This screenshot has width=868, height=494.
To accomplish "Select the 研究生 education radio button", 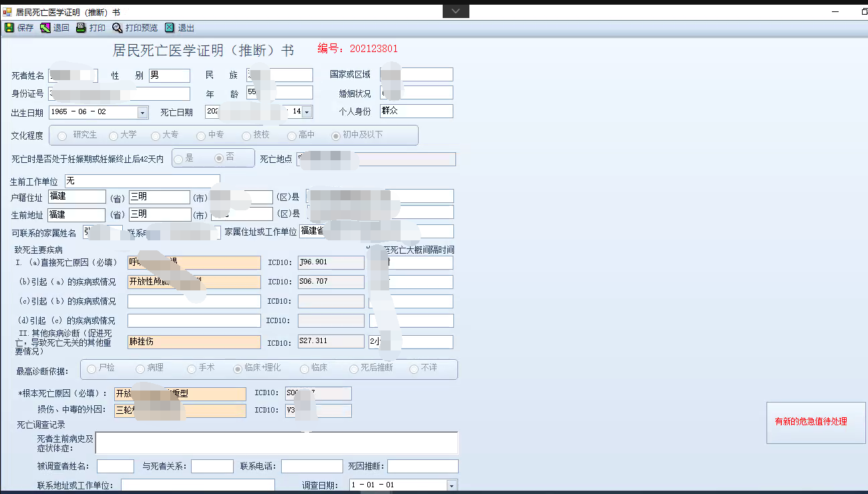I will tap(62, 136).
